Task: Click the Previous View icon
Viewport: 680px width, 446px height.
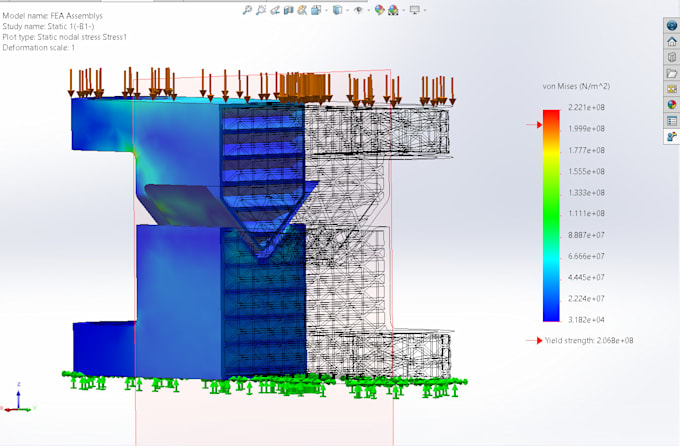Action: [x=275, y=10]
